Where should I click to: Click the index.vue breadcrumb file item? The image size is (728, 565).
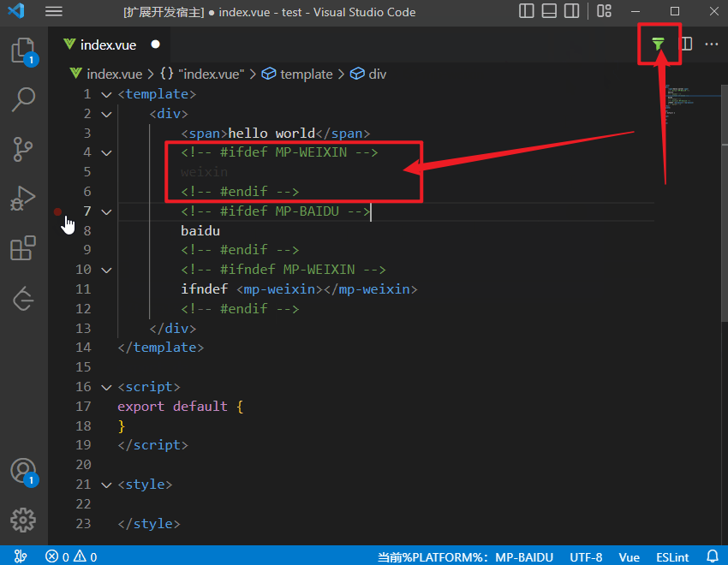tap(106, 74)
